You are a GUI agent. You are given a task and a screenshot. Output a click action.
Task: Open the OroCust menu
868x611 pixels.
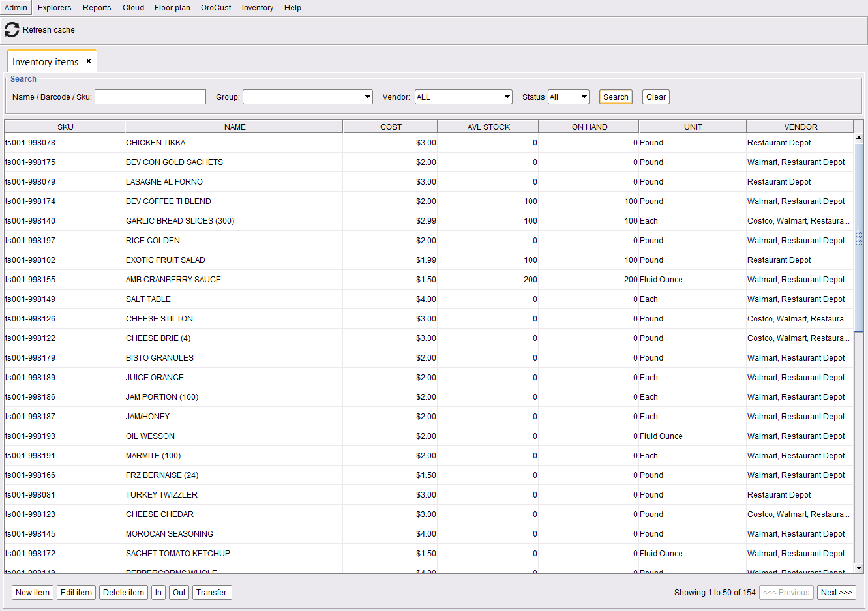[x=216, y=8]
